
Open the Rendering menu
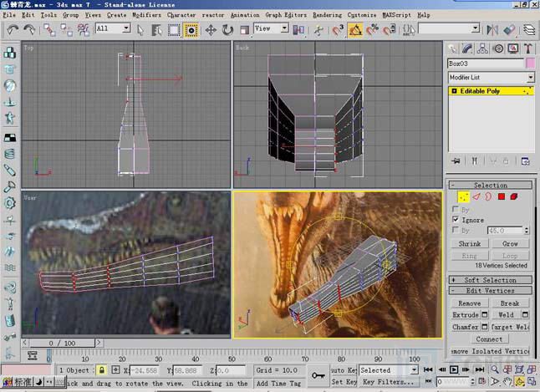point(327,15)
